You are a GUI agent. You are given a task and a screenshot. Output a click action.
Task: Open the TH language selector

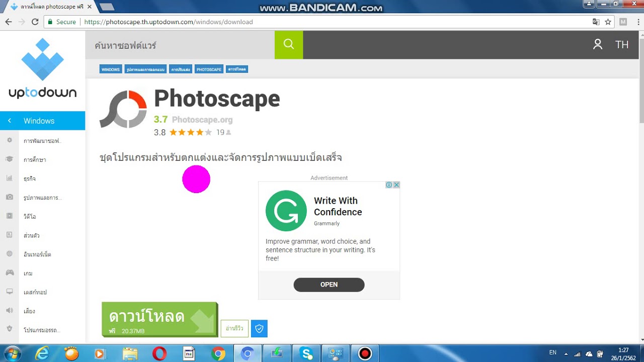pos(622,45)
